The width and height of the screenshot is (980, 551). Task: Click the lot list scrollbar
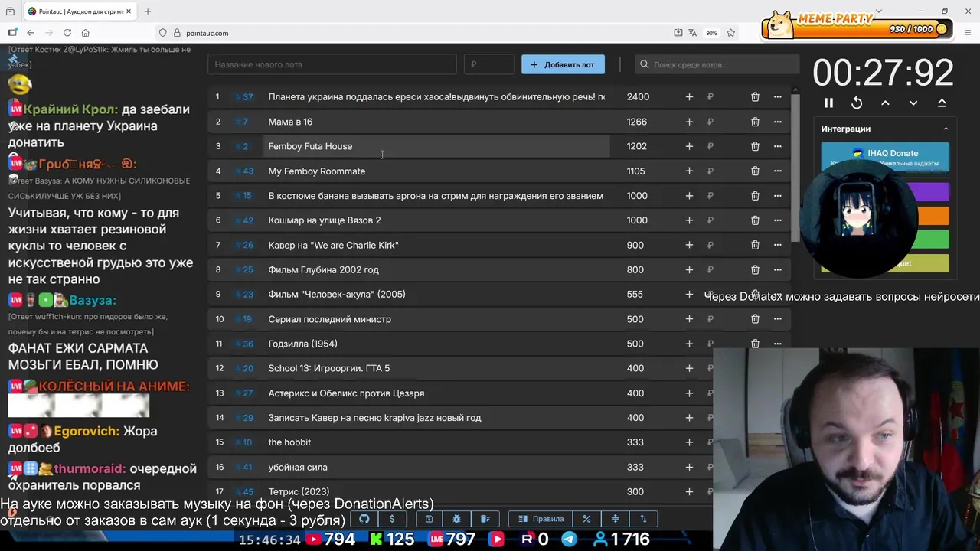[795, 167]
